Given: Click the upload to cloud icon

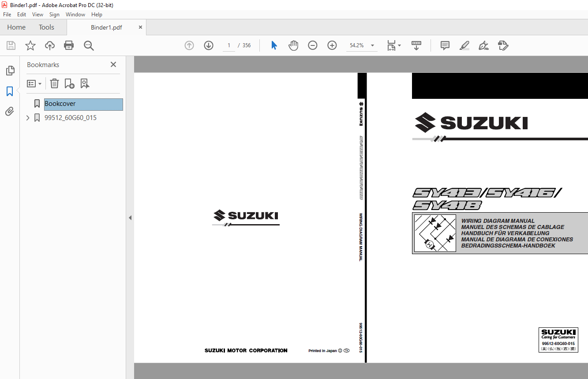Looking at the screenshot, I should point(50,45).
